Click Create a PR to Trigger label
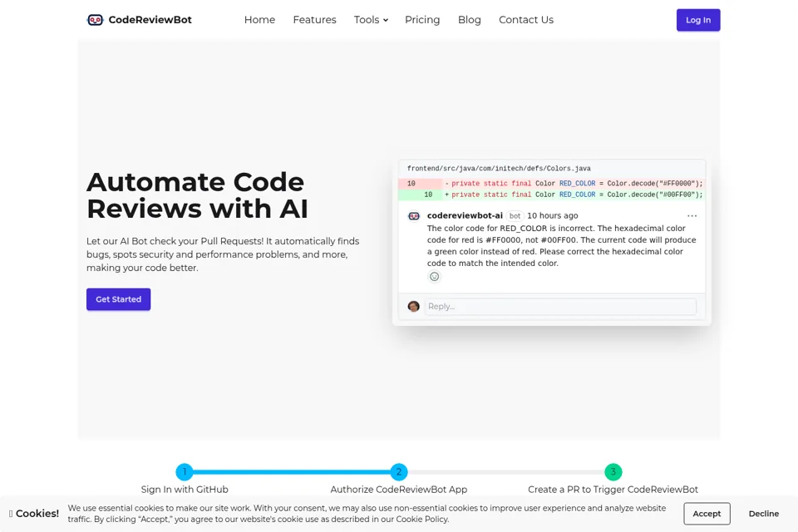This screenshot has width=798, height=532. (613, 490)
